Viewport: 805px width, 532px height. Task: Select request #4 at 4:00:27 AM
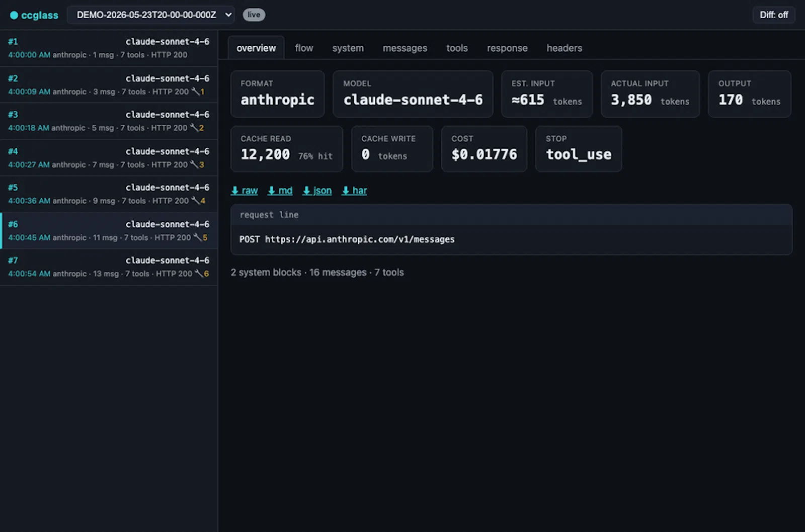pos(109,158)
